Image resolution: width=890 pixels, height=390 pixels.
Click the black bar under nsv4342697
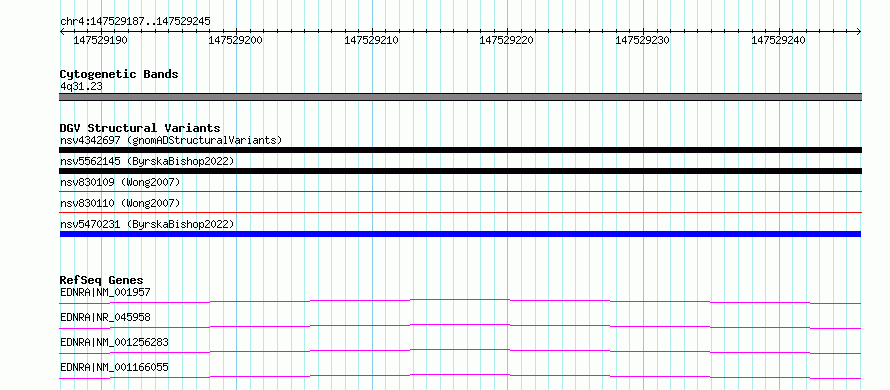[x=460, y=150]
